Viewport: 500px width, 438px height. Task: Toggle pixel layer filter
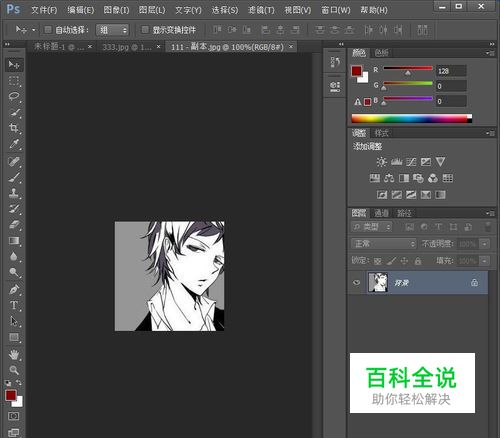[x=410, y=227]
